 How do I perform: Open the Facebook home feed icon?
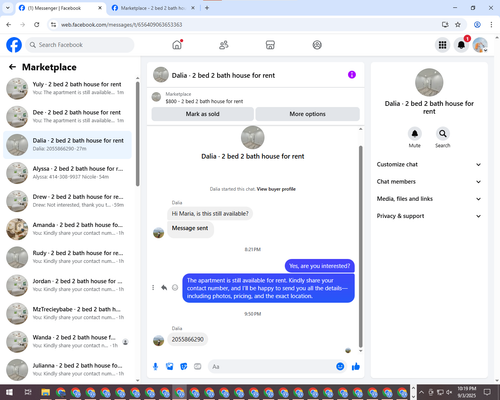[x=177, y=45]
